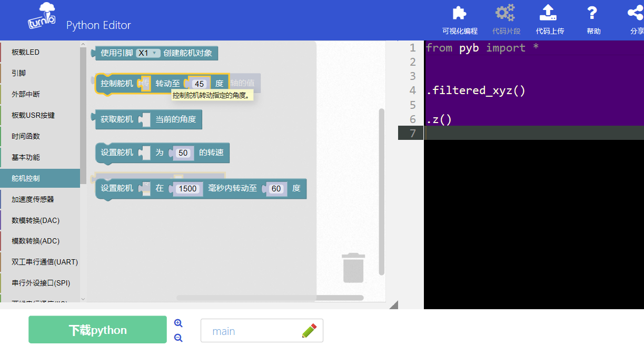Select 时间函数 category
Screen dimensions: 644x346
[x=40, y=136]
